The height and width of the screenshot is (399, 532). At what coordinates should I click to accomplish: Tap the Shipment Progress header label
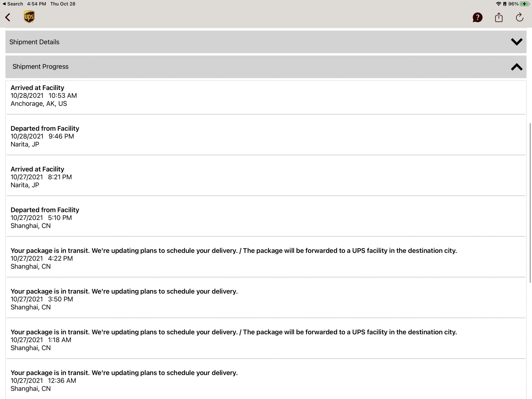(x=40, y=67)
